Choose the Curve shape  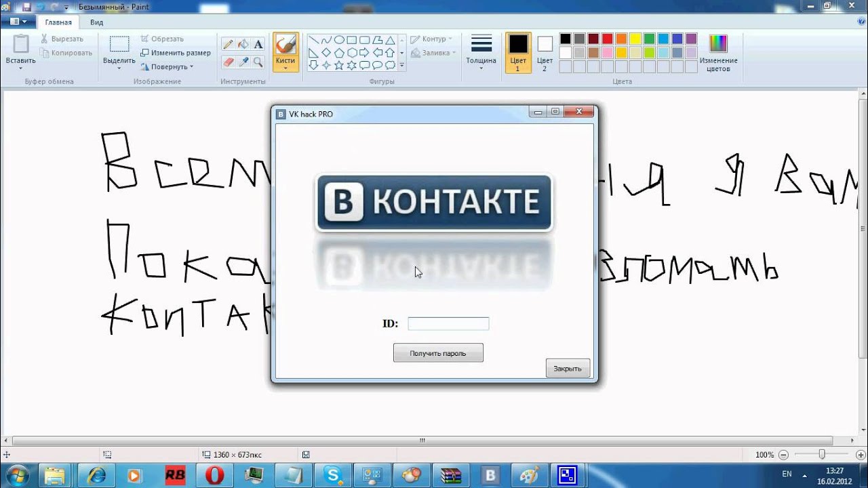(x=326, y=40)
